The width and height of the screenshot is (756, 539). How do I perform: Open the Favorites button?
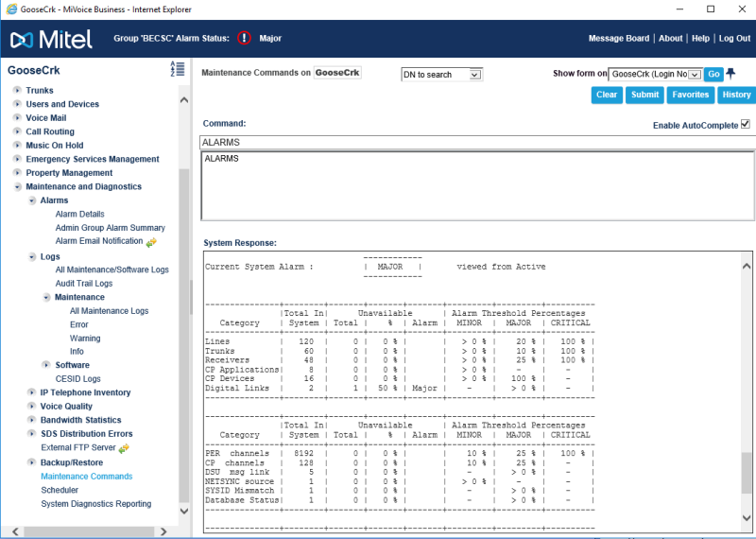pos(691,95)
